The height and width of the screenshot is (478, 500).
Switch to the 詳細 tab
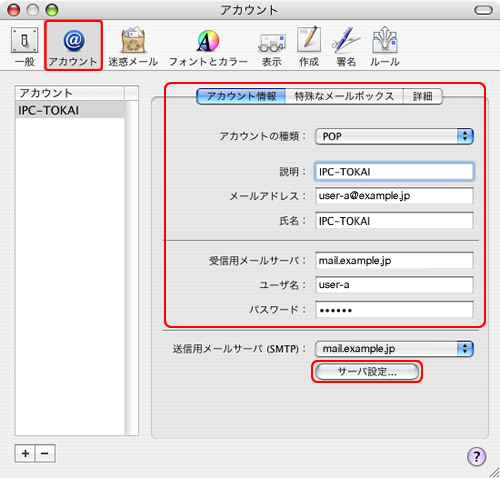coord(423,96)
